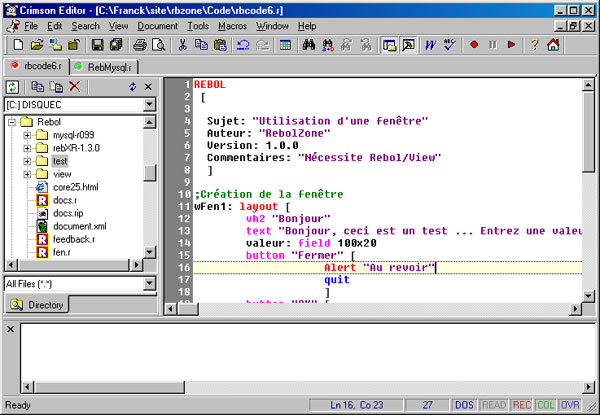Toggle COL indicator in status bar
Screen dimensions: 600x415
[545, 405]
